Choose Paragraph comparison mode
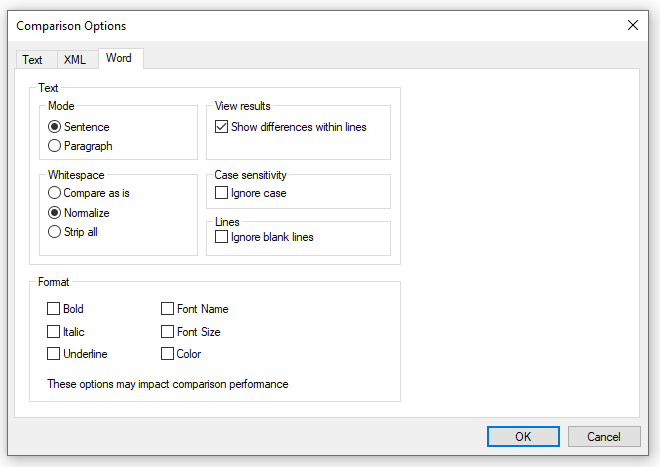This screenshot has width=660, height=467. (55, 146)
